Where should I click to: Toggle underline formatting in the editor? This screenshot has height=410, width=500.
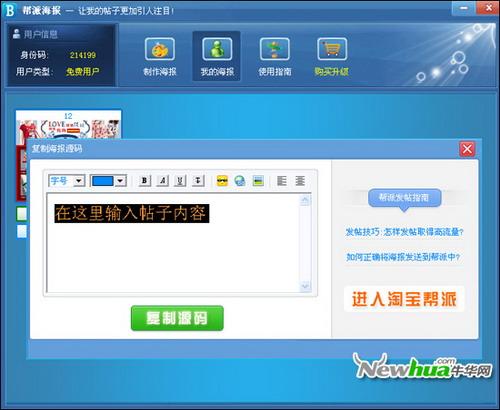click(x=180, y=181)
